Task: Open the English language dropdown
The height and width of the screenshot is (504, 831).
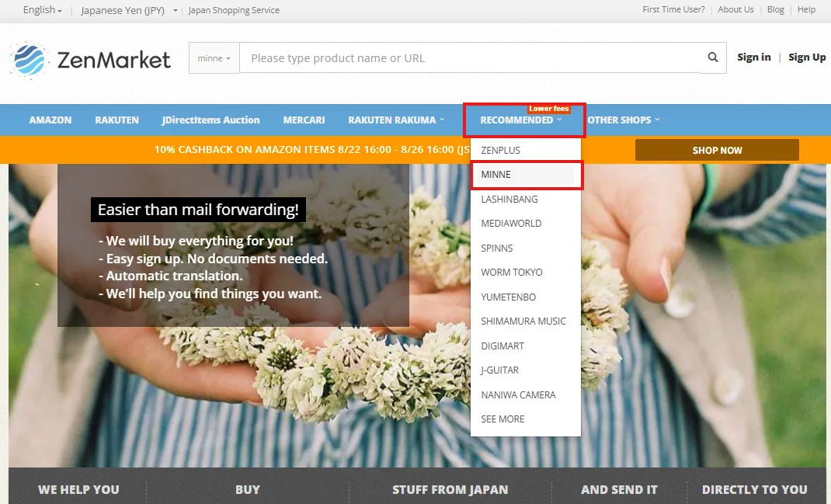Action: click(43, 10)
